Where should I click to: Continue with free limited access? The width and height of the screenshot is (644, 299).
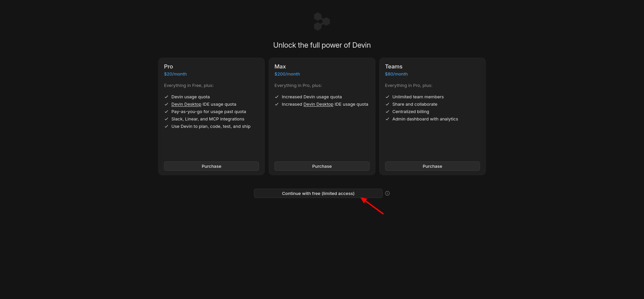318,193
